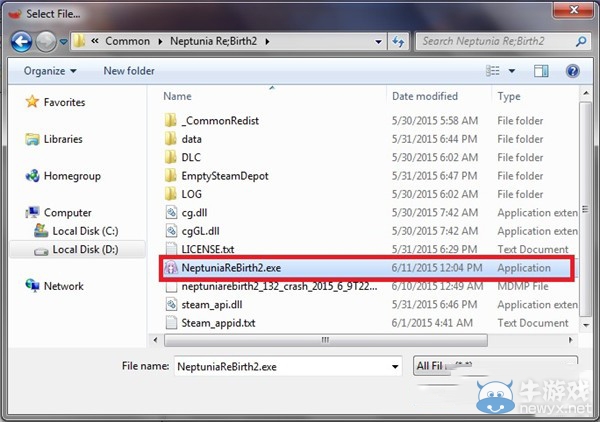
Task: Select the LICENSE.txt file icon
Action: pyautogui.click(x=171, y=249)
